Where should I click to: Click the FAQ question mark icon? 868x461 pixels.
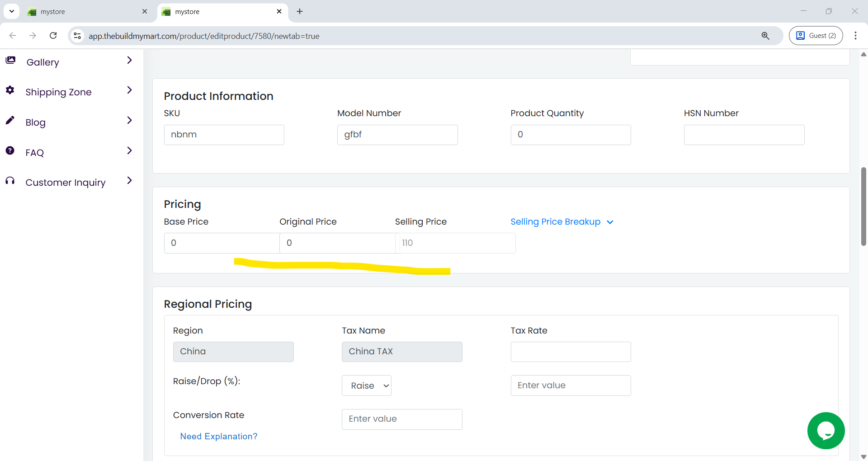(x=10, y=151)
